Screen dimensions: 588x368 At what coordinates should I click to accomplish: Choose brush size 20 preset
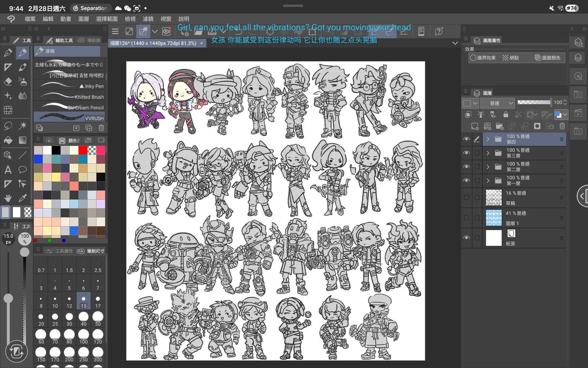tap(41, 319)
